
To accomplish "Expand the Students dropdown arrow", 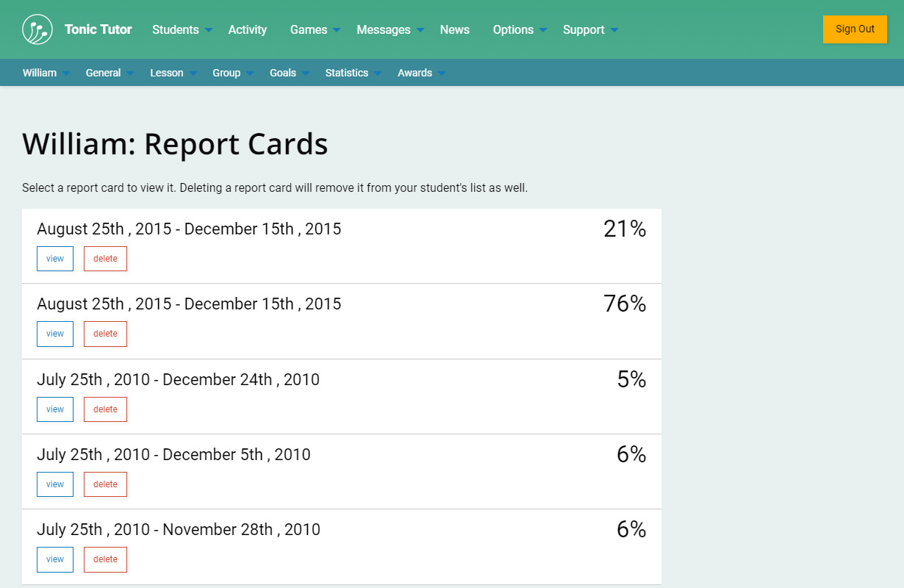I will click(209, 30).
